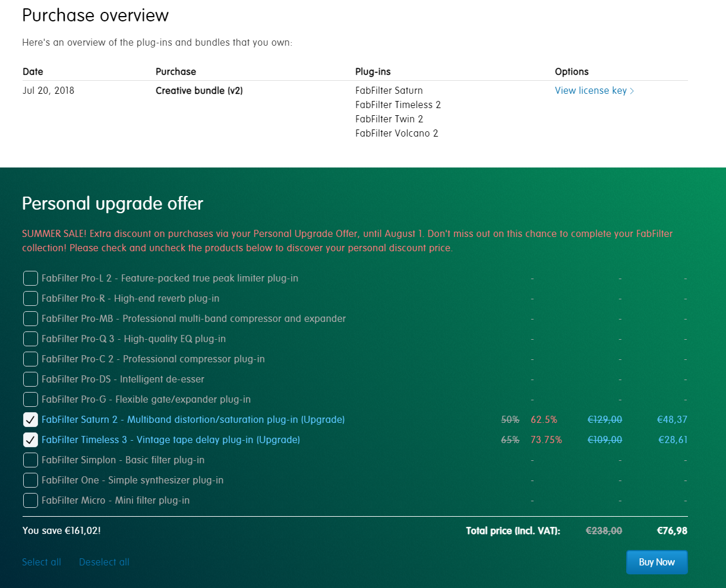Viewport: 726px width, 588px height.
Task: Click 'FabFilter Volcano 2' in the Plug-ins column
Action: [x=397, y=133]
